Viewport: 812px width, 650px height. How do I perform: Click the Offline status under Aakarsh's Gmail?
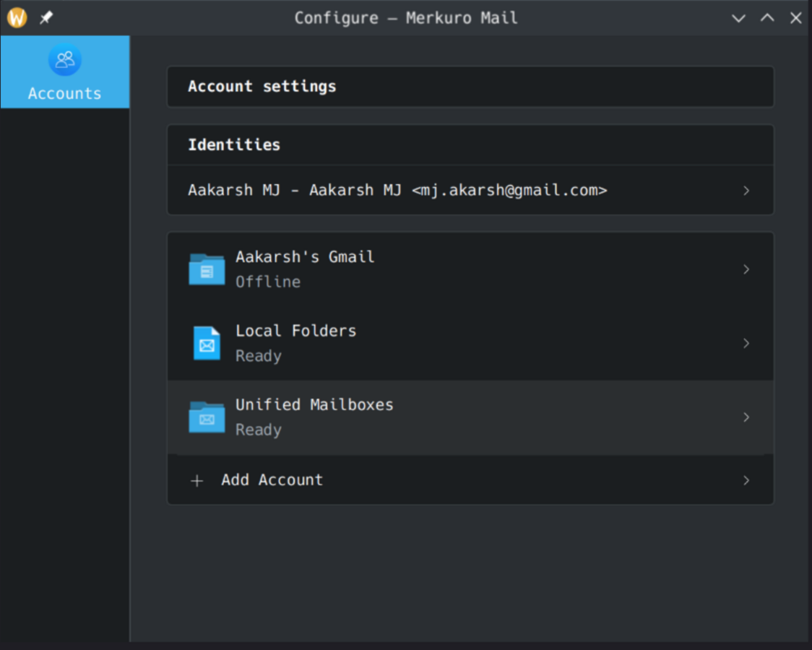(268, 282)
